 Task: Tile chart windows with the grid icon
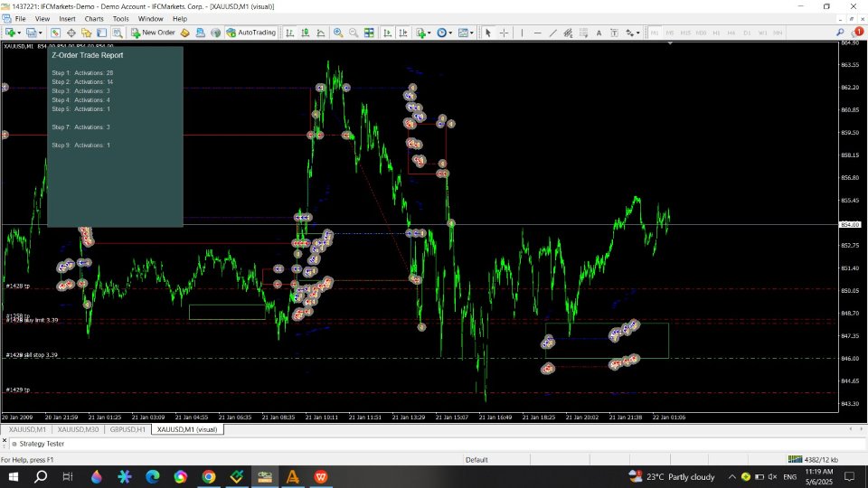coord(369,33)
